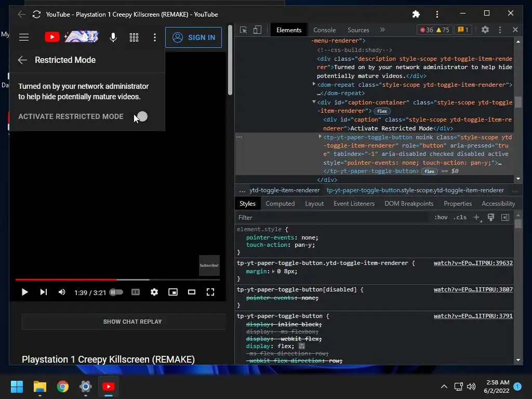The width and height of the screenshot is (532, 399).
Task: Skip to next video
Action: 44,292
